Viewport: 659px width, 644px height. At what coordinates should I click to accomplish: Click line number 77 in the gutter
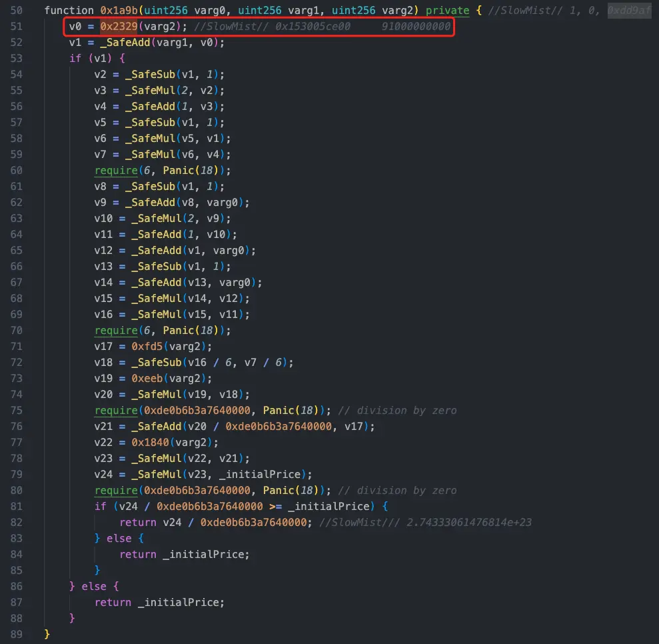click(17, 442)
